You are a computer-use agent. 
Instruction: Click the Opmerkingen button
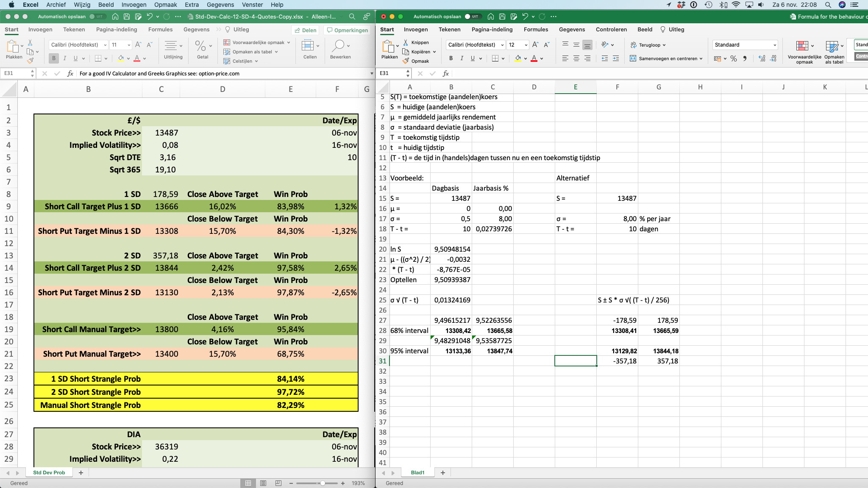tap(347, 30)
